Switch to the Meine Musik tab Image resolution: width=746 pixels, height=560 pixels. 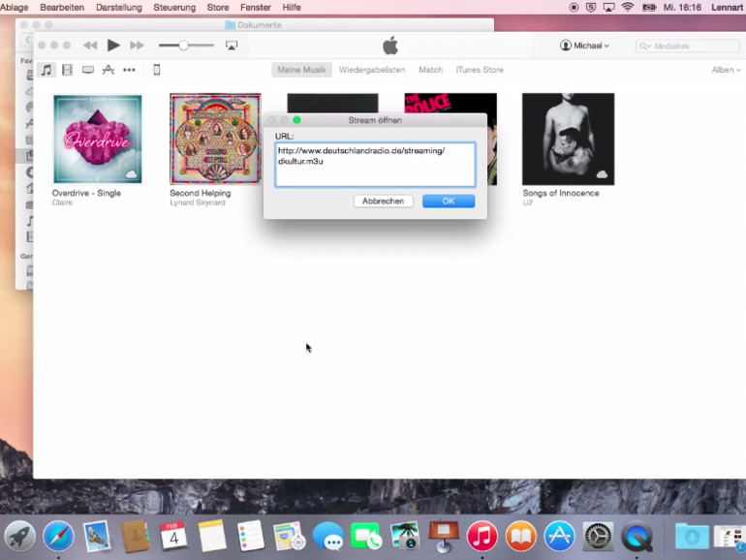(x=301, y=70)
